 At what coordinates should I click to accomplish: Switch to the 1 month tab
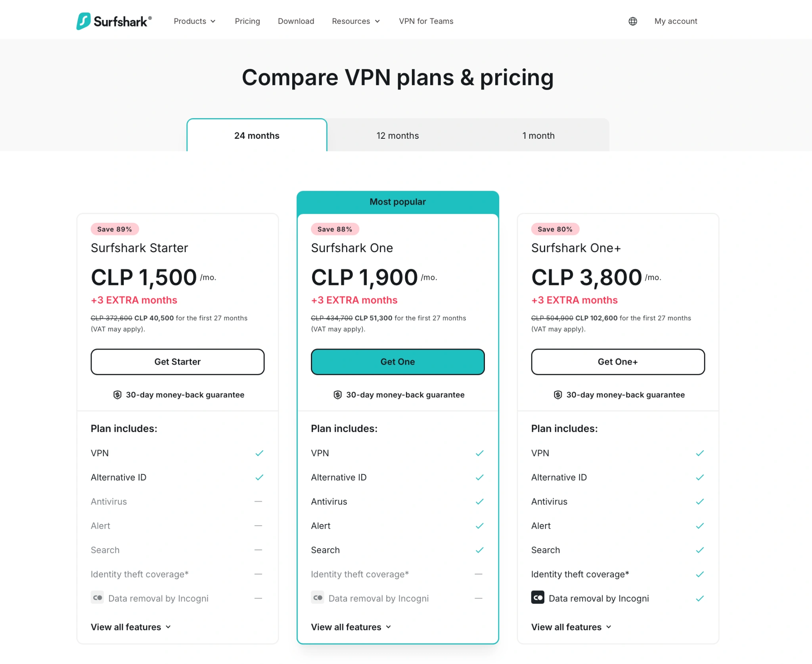(x=539, y=135)
